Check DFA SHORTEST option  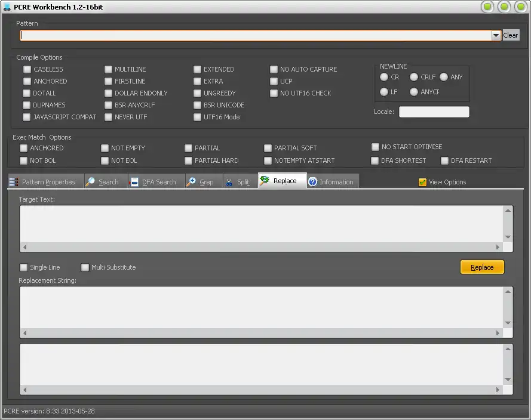(x=375, y=160)
